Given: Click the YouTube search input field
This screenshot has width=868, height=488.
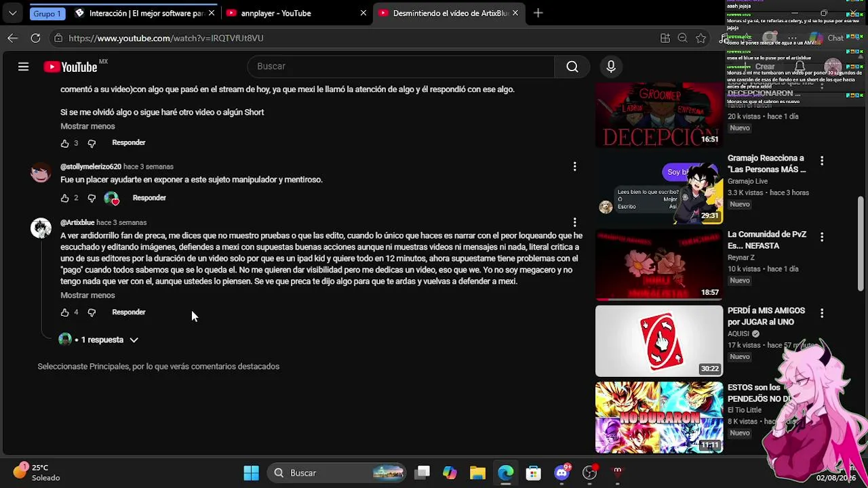Looking at the screenshot, I should (x=401, y=66).
